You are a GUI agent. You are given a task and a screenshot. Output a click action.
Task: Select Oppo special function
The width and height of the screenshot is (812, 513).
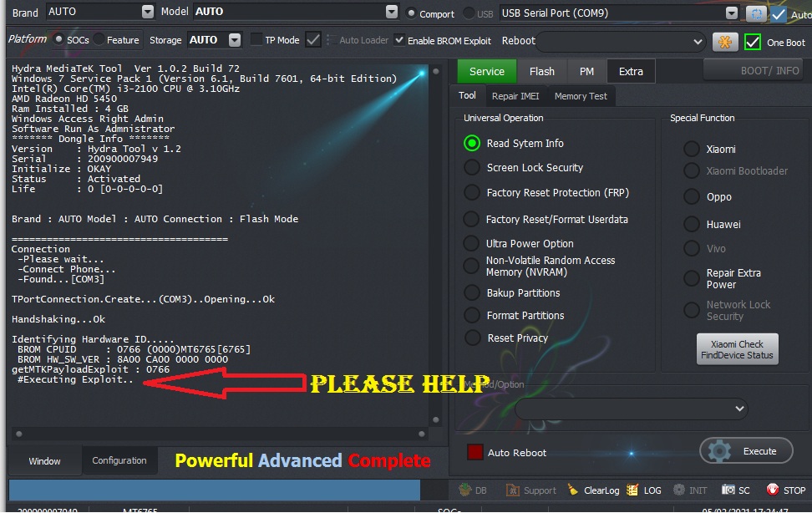(692, 197)
